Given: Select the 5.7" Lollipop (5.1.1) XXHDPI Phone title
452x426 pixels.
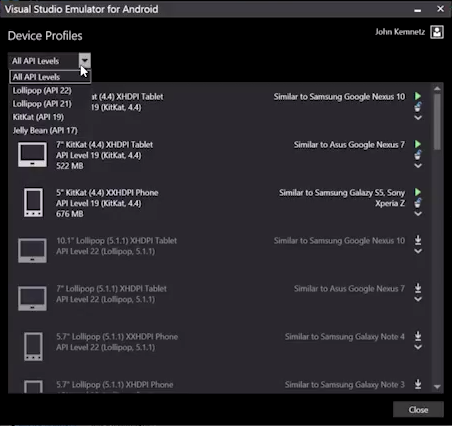Looking at the screenshot, I should pyautogui.click(x=117, y=337).
